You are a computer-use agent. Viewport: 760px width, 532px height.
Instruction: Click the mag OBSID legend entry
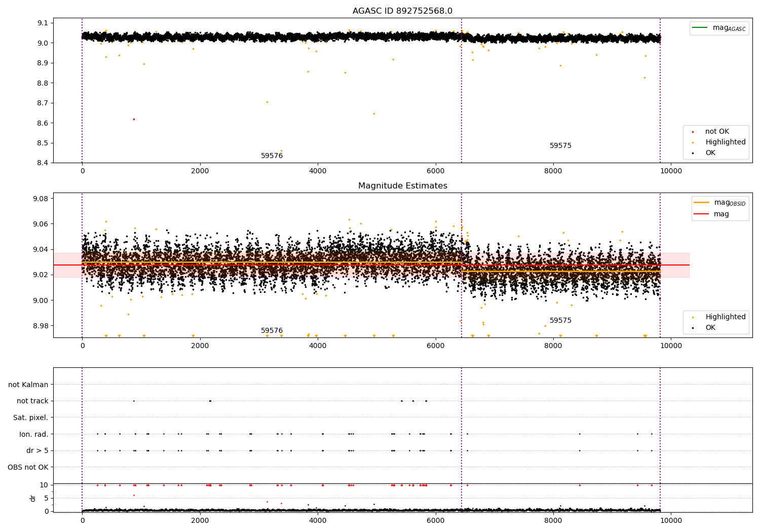tap(720, 203)
